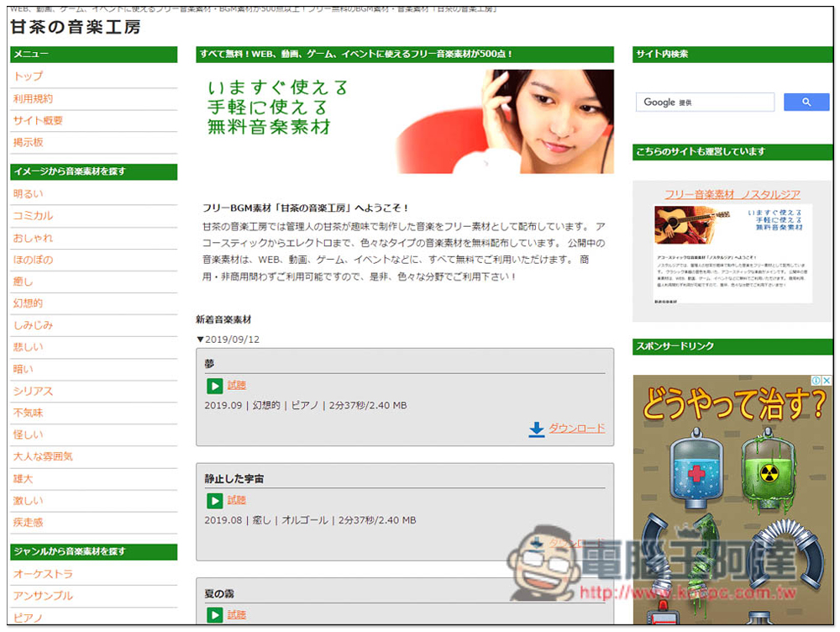The height and width of the screenshot is (632, 840).
Task: Click the Google search magnifier button
Action: pyautogui.click(x=806, y=102)
